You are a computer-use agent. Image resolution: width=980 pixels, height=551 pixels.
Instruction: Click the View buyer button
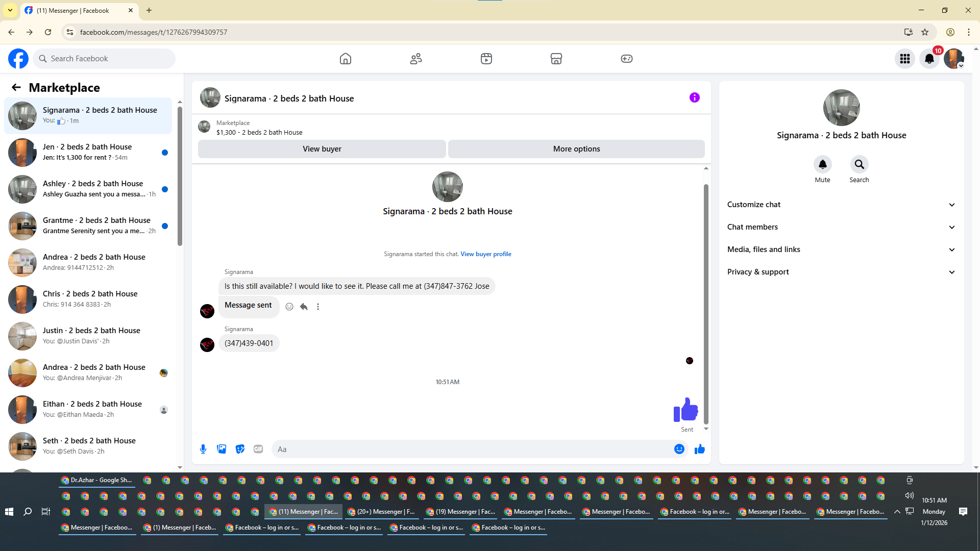pos(322,149)
